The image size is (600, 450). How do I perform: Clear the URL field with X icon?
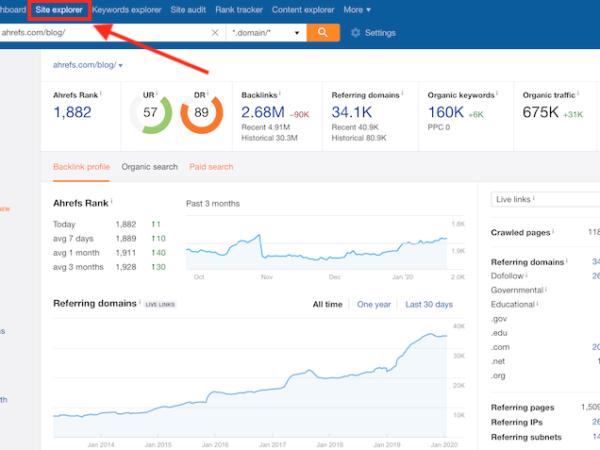click(215, 33)
